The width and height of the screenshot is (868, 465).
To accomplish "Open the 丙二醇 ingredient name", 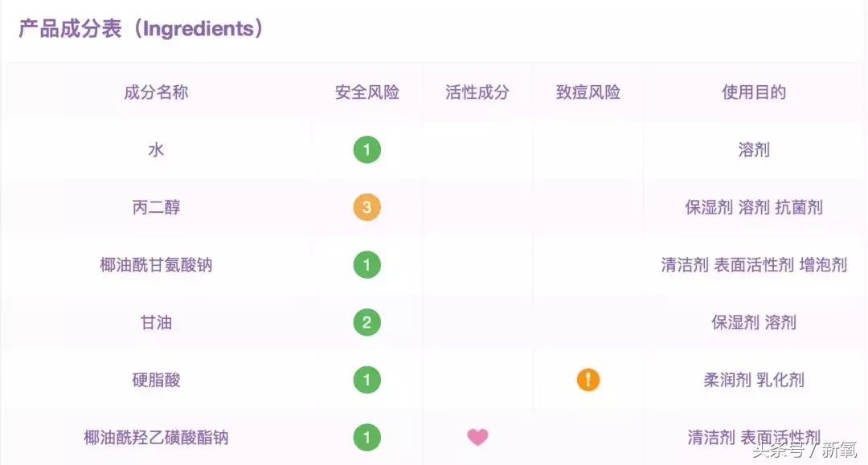I will pos(156,208).
